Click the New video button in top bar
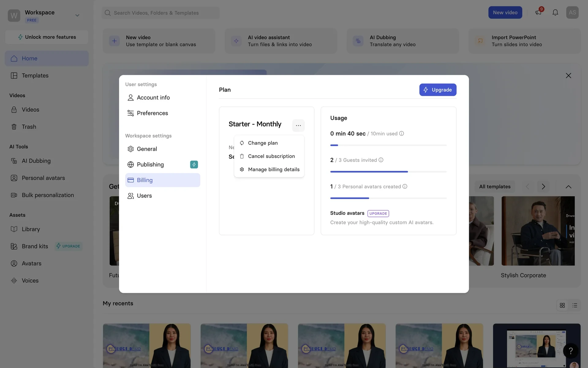This screenshot has width=588, height=368. pyautogui.click(x=505, y=13)
